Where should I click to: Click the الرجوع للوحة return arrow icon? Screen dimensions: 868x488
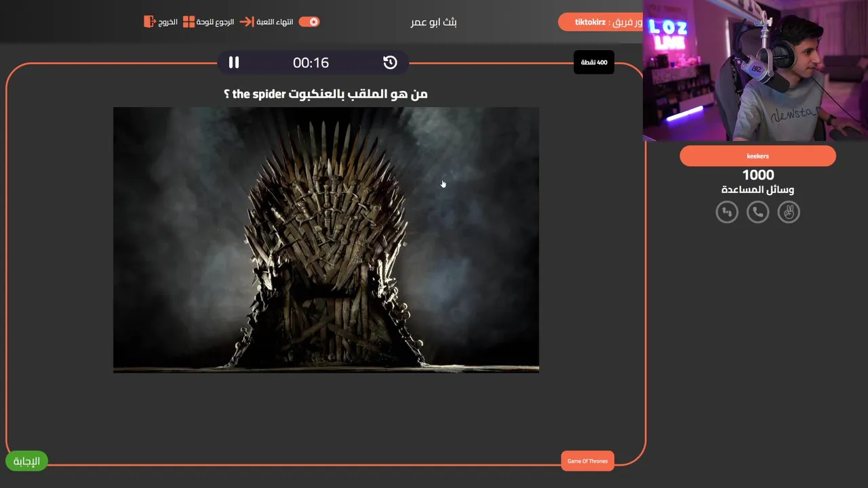(x=246, y=22)
